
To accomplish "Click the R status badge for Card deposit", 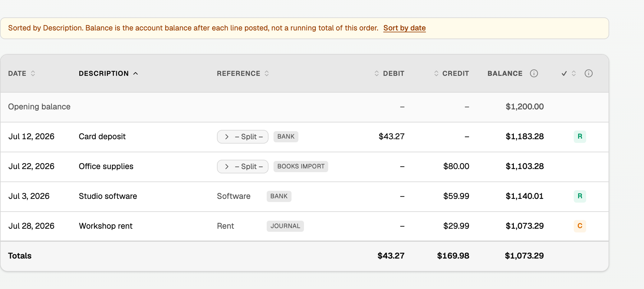I will click(580, 136).
